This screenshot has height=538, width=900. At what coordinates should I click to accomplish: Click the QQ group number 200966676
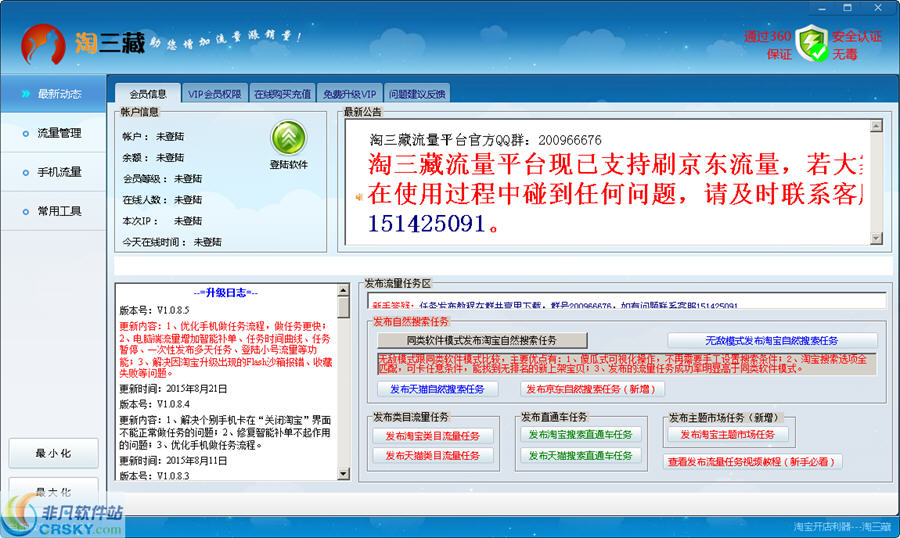(569, 140)
